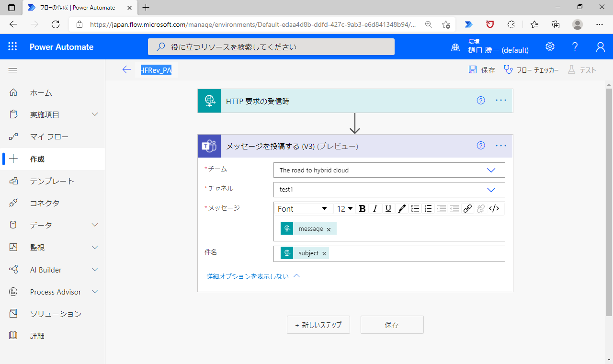Click the bottom 保存 button

tap(392, 325)
